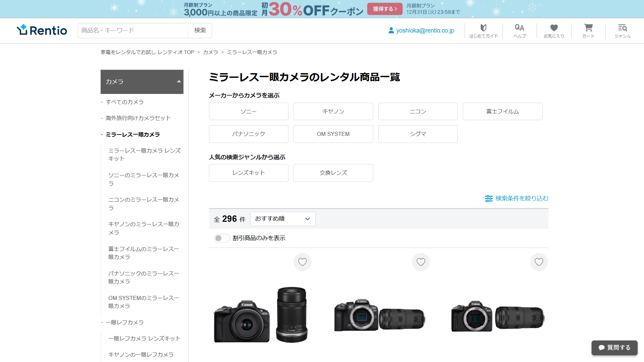Screen dimensions: 644x362
Task: Open ニコンのミラーレス一眼カメラ sidebar link
Action: click(x=144, y=204)
